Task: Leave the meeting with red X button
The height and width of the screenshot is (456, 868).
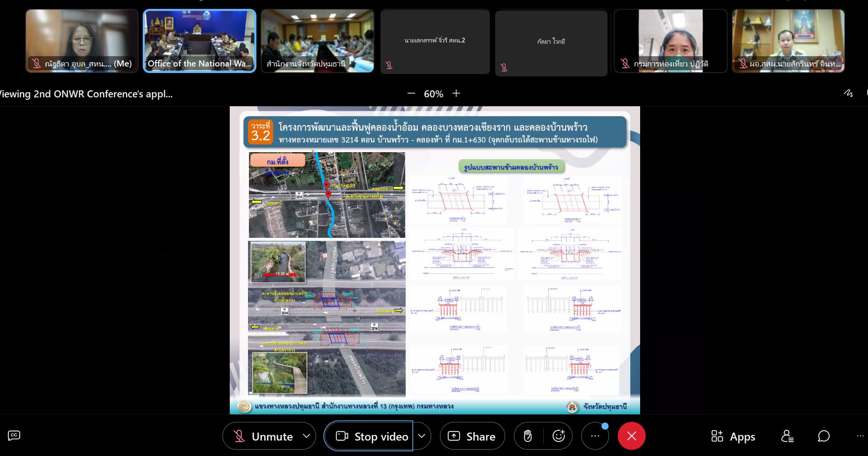Action: (x=632, y=436)
